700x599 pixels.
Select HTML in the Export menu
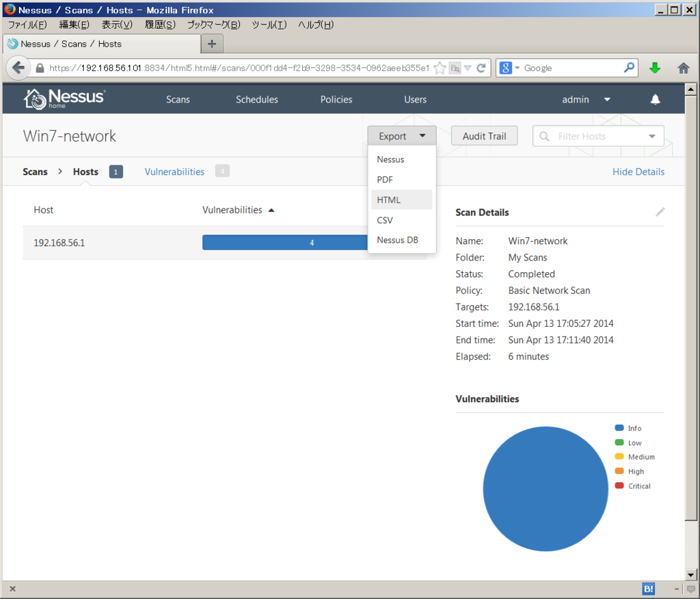click(x=401, y=200)
